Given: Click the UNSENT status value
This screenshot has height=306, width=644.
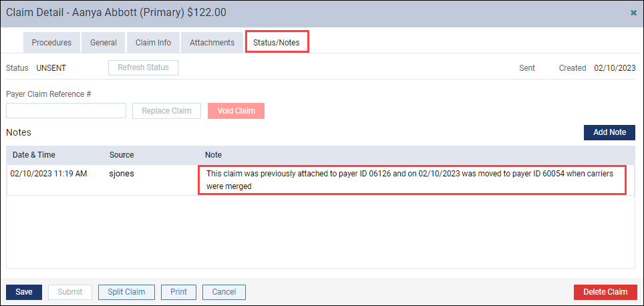Looking at the screenshot, I should pos(51,68).
